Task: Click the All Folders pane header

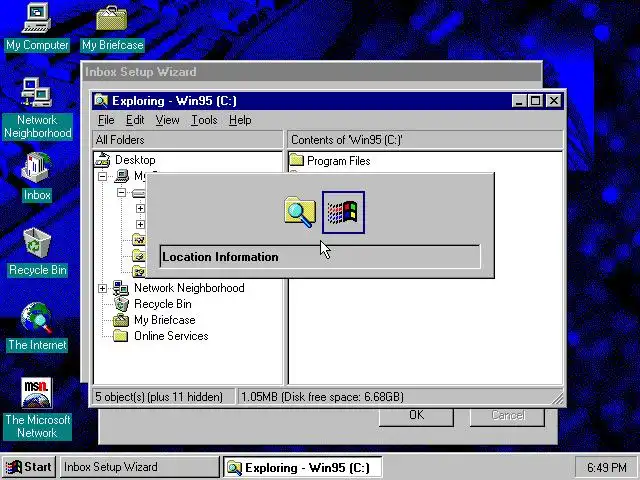Action: (x=187, y=140)
